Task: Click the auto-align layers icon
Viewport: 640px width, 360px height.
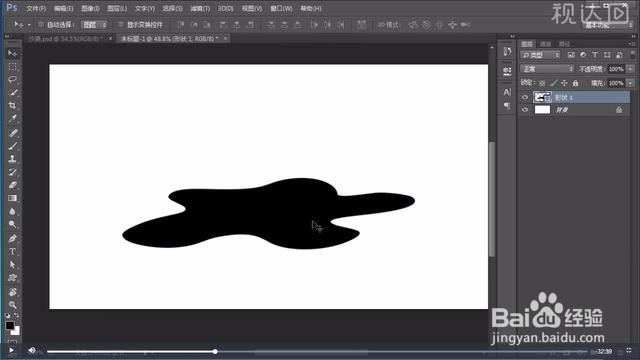Action: [362, 24]
